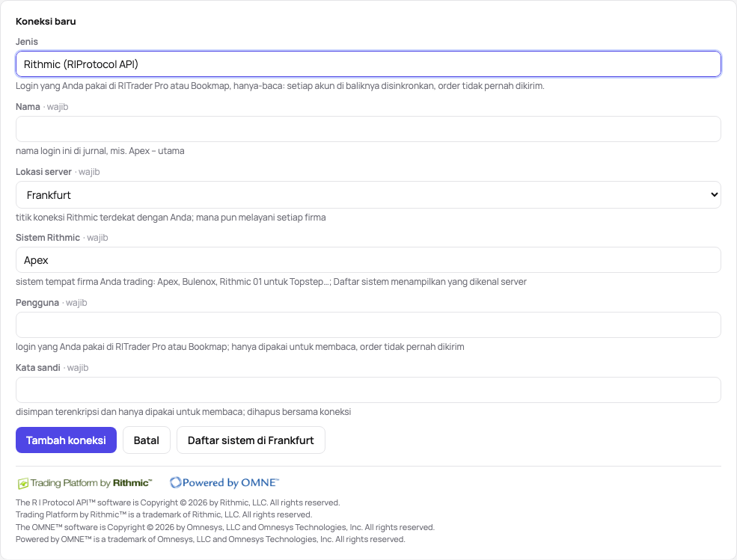Click the OMNE software copyright line
Screen dimensions: 737x560
click(225, 527)
